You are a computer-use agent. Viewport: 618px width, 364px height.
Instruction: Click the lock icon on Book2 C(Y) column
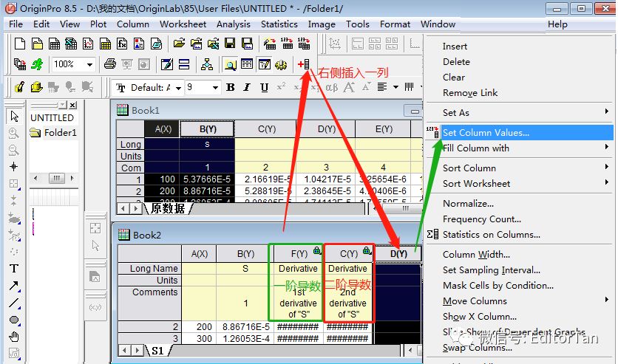pyautogui.click(x=367, y=250)
